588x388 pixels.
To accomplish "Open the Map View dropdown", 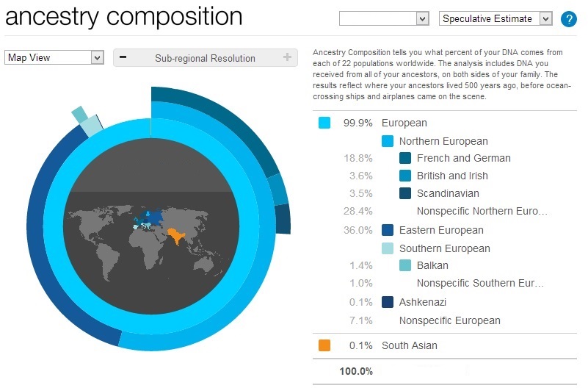I will coord(54,57).
